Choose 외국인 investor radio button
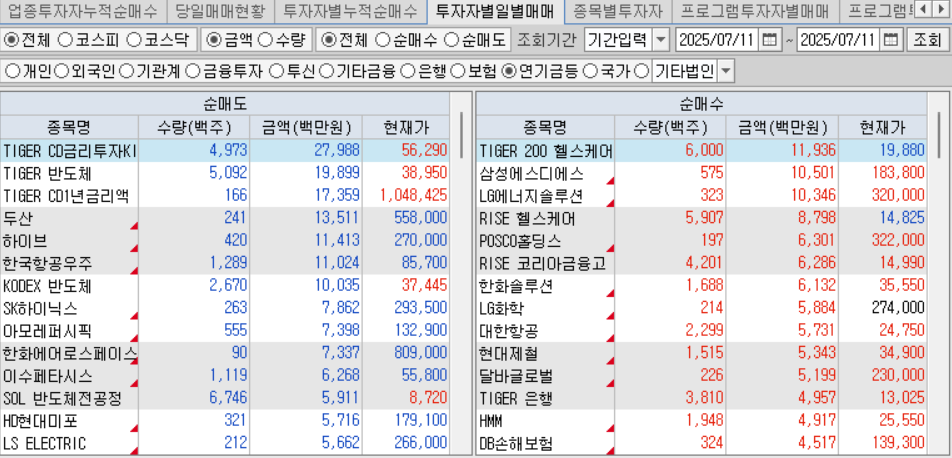This screenshot has height=458, width=952. pos(62,72)
